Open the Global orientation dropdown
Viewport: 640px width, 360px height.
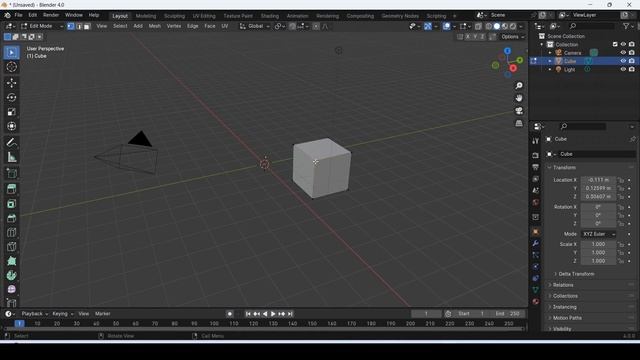pos(255,26)
